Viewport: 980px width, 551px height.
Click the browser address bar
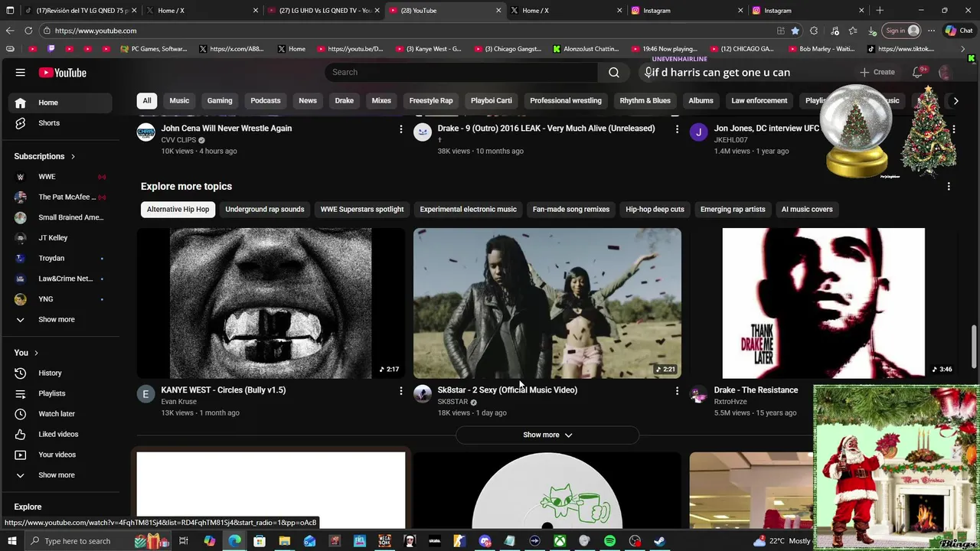pos(406,31)
